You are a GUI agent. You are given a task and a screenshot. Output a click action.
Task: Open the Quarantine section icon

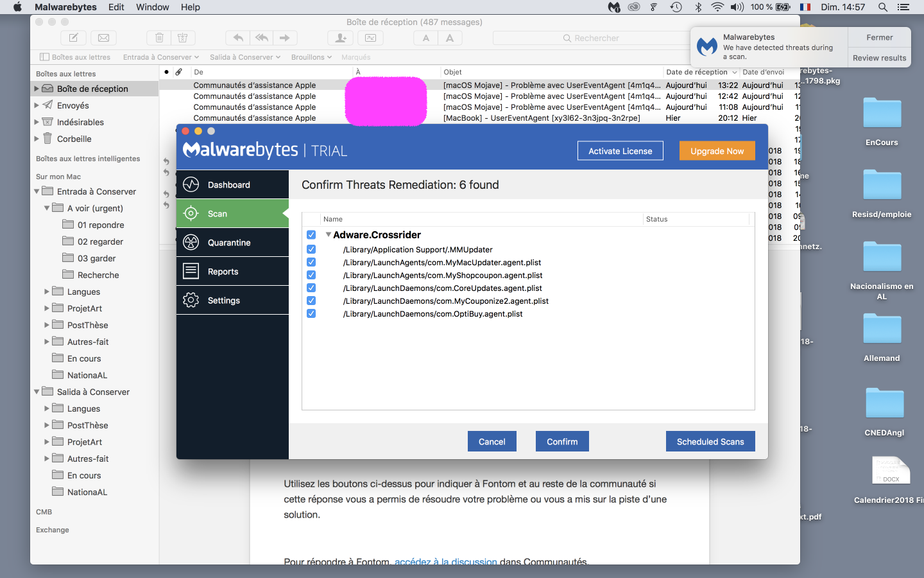pos(191,242)
